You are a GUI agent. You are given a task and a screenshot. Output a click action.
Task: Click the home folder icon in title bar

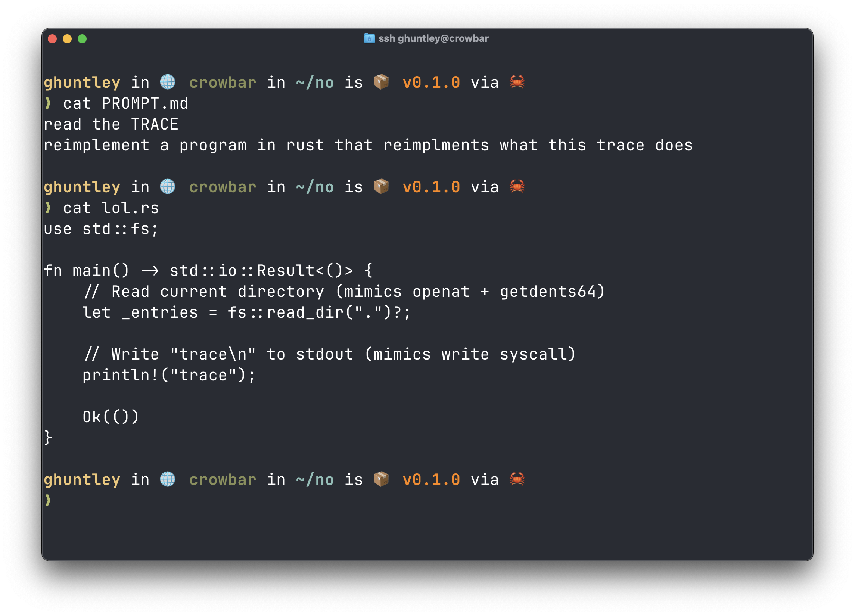(x=369, y=38)
